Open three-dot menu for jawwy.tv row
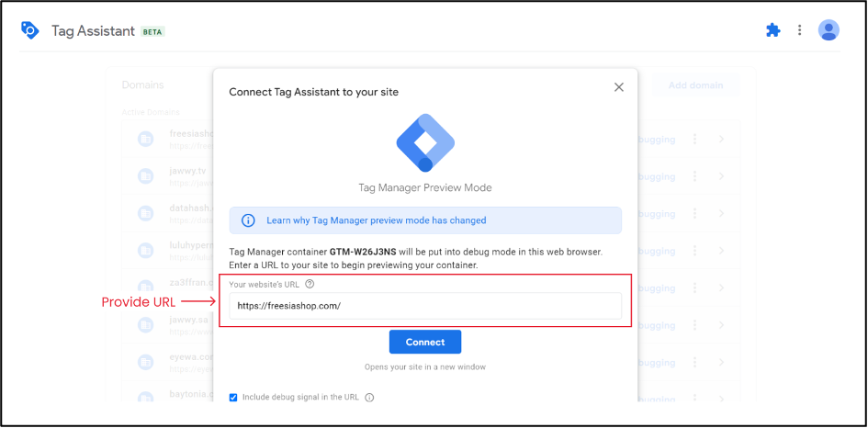 point(694,176)
